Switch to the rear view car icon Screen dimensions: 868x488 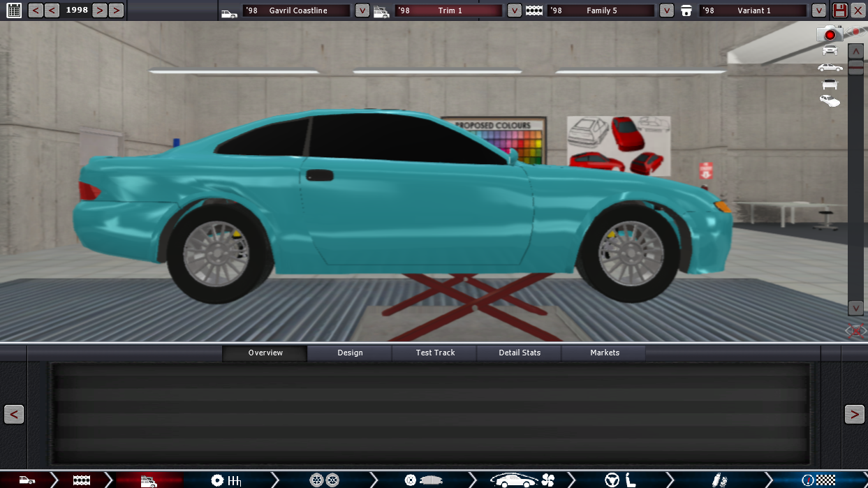(830, 84)
